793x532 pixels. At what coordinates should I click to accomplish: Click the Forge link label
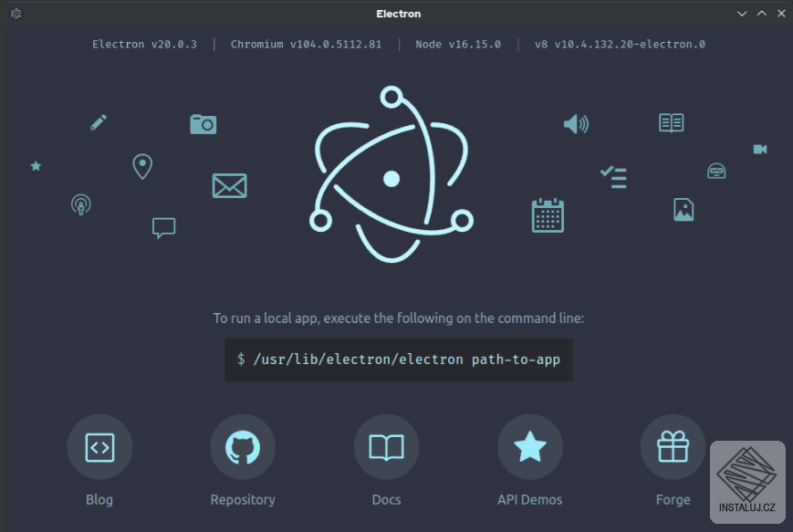(x=673, y=500)
